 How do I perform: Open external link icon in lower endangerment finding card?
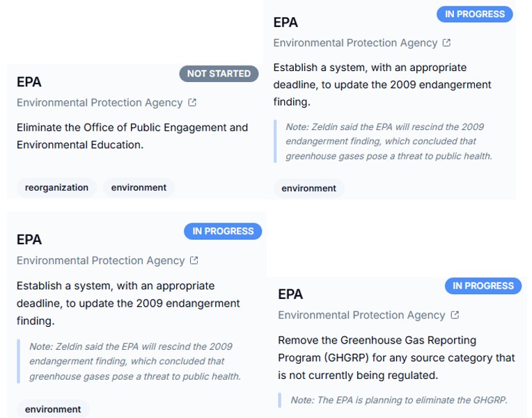coord(194,261)
